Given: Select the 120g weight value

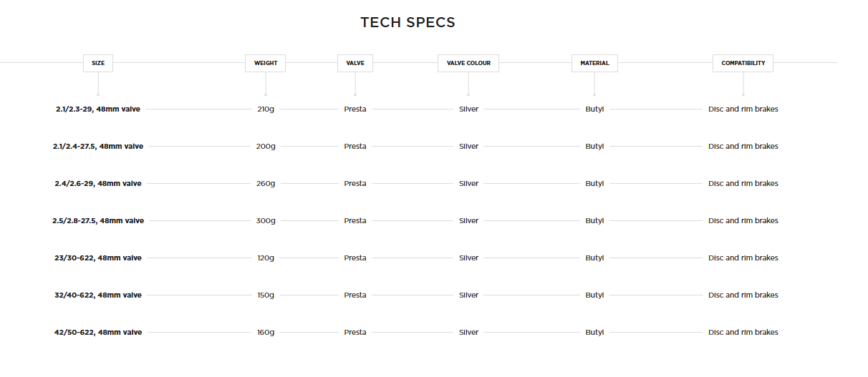Looking at the screenshot, I should coord(266,258).
